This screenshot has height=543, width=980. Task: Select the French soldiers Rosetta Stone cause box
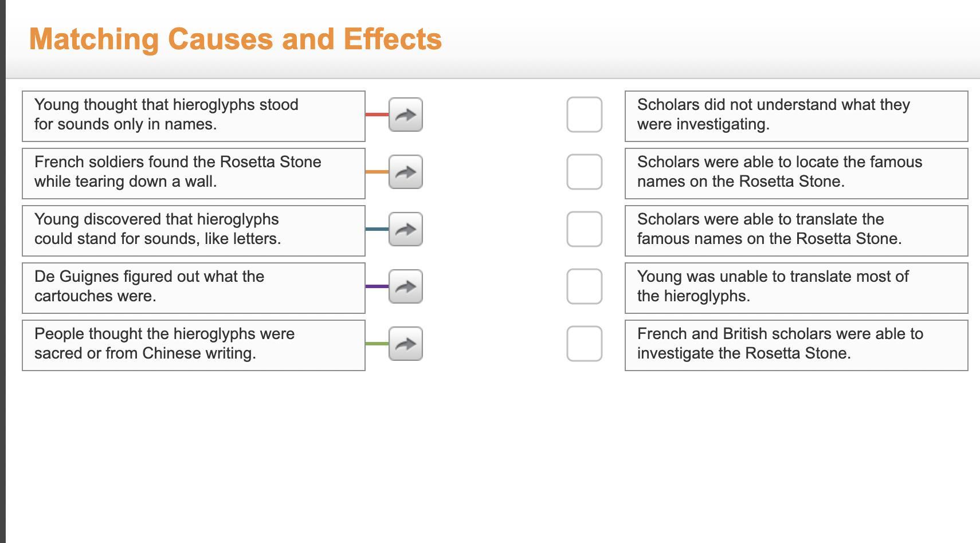tap(194, 173)
